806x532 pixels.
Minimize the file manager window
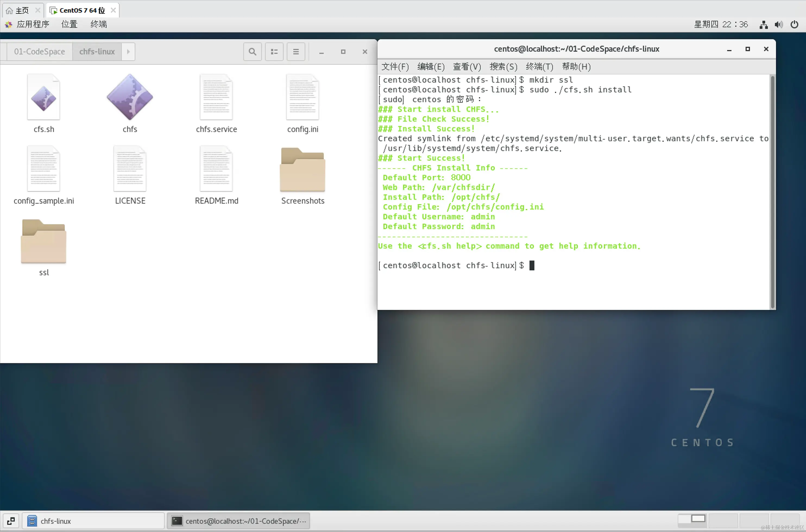click(321, 52)
